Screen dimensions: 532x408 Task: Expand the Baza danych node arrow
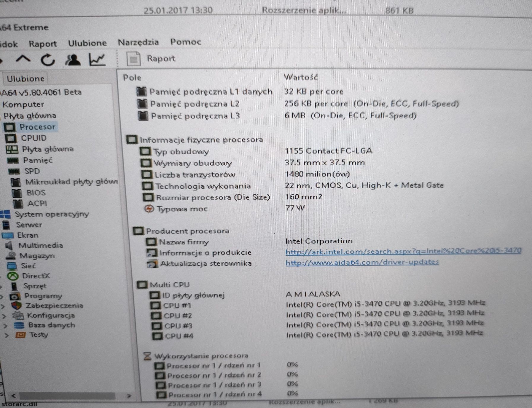tap(5, 326)
